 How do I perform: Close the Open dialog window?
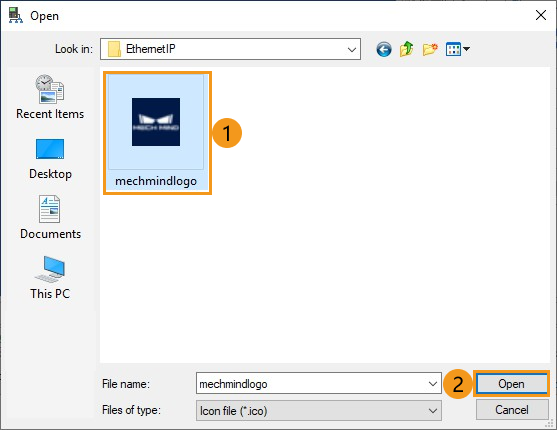tap(541, 15)
